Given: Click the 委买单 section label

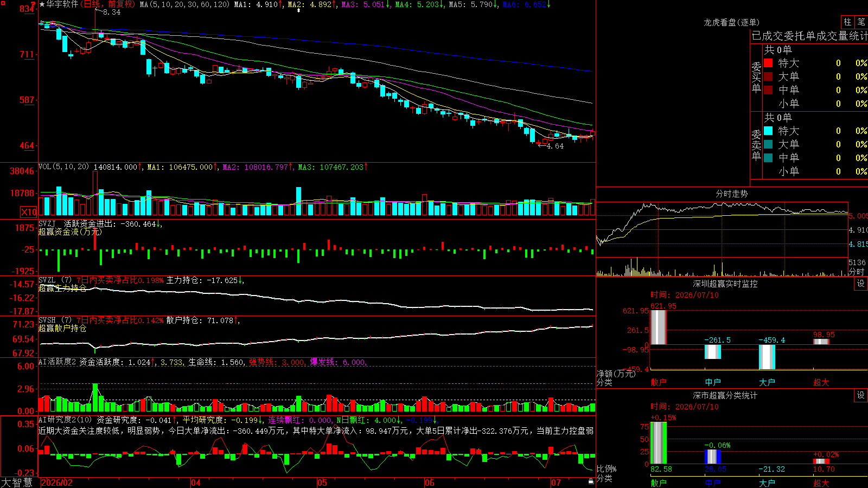Looking at the screenshot, I should [x=756, y=76].
